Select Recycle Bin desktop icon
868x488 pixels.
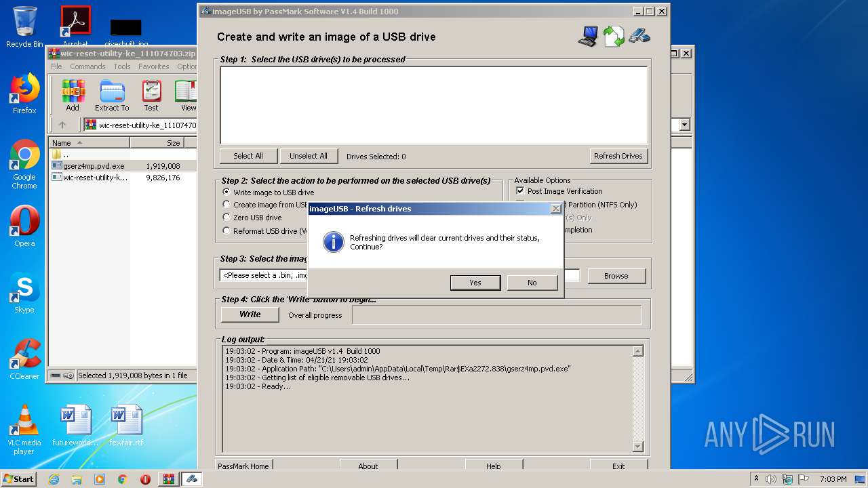click(24, 27)
